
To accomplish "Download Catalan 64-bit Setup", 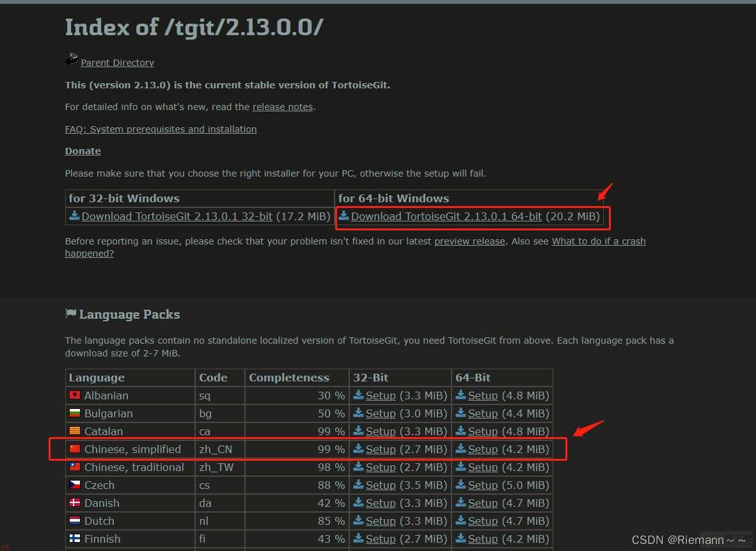I will click(x=483, y=431).
